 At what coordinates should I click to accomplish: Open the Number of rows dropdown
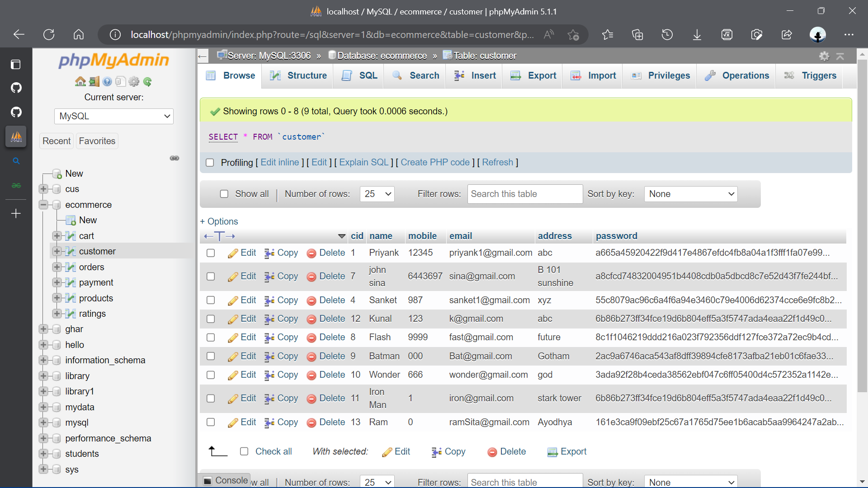pos(377,194)
